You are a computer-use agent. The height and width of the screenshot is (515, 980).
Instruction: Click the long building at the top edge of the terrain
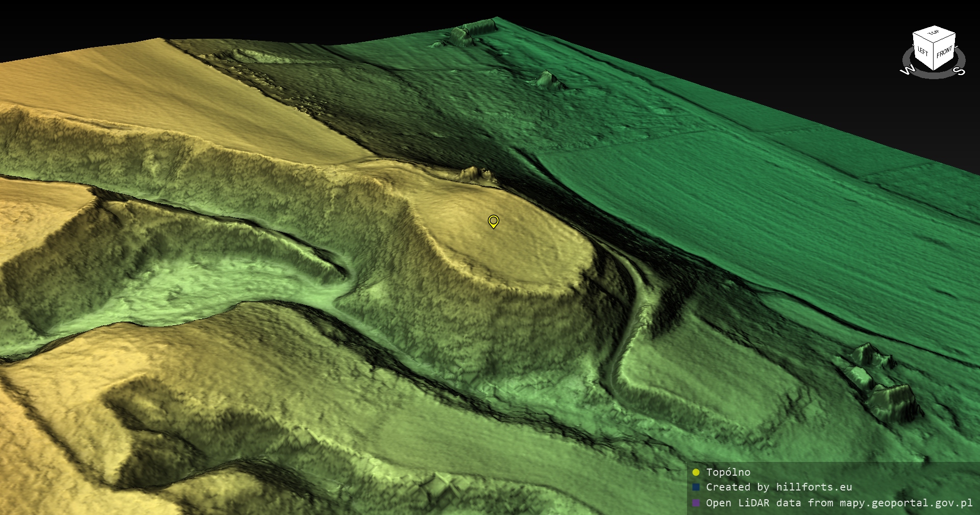pos(472,31)
